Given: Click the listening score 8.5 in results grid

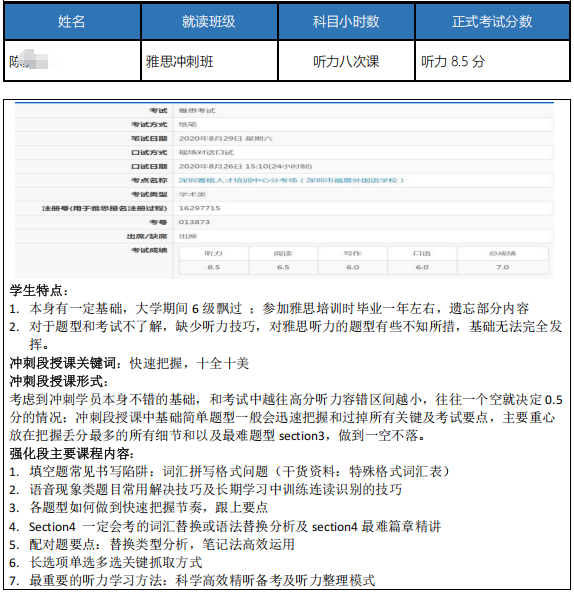Looking at the screenshot, I should pos(214,267).
